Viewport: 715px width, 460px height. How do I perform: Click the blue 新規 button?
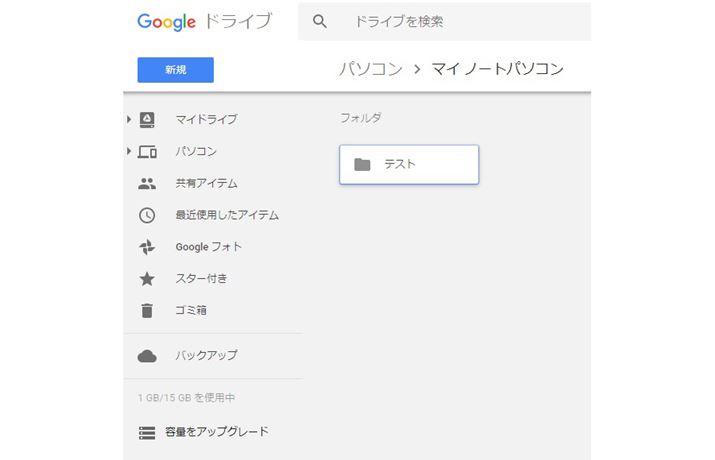tap(175, 70)
